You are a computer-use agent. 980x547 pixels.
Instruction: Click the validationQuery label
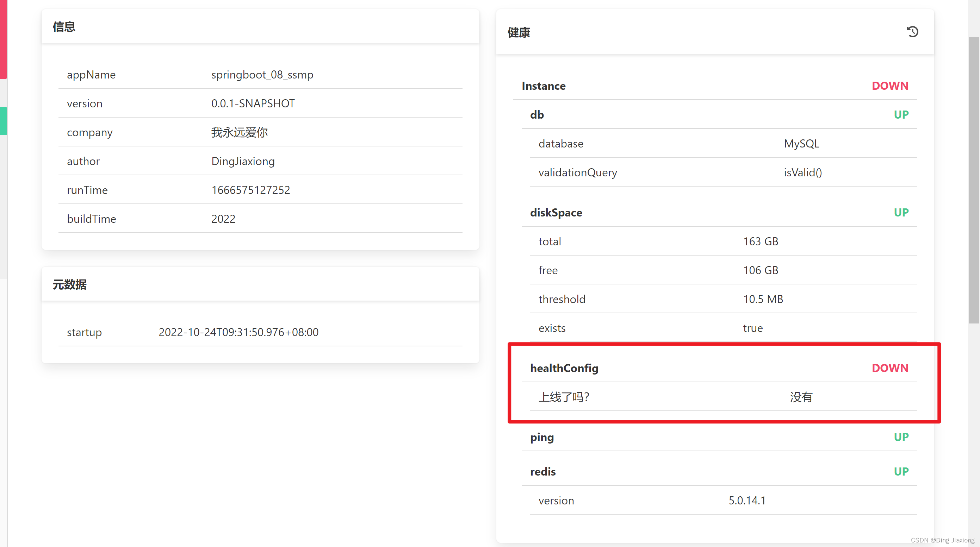(x=578, y=172)
